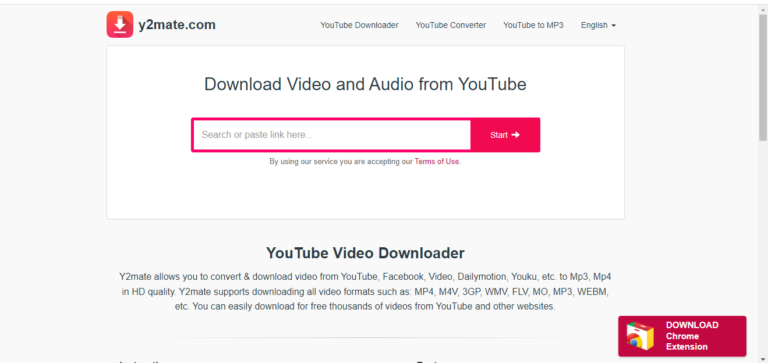768x363 pixels.
Task: Focus the Search or paste link field
Action: (332, 135)
